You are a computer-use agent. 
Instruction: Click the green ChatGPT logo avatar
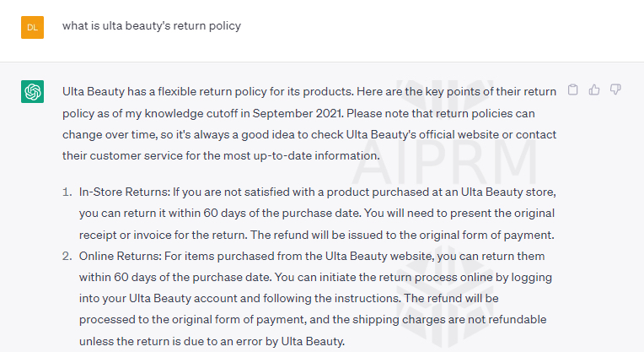(x=32, y=91)
